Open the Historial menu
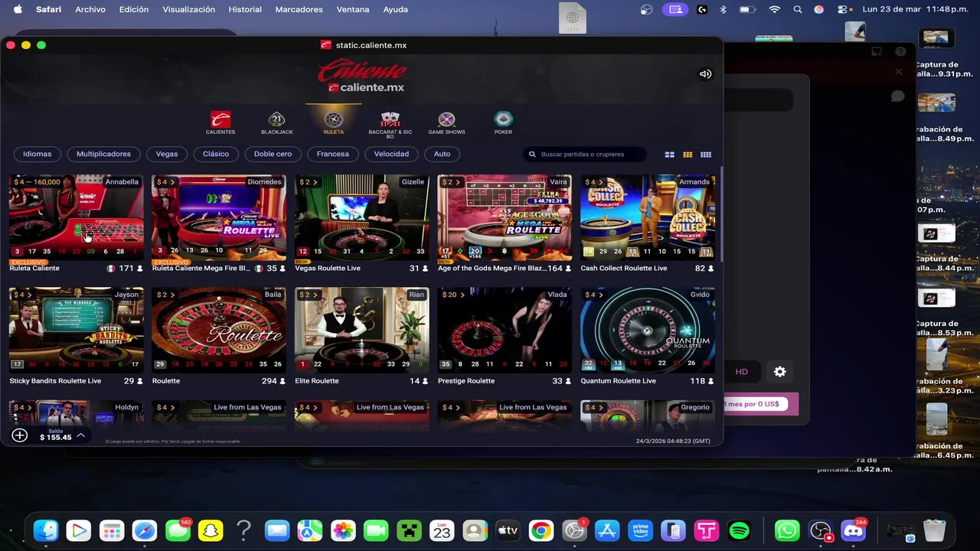 [245, 9]
